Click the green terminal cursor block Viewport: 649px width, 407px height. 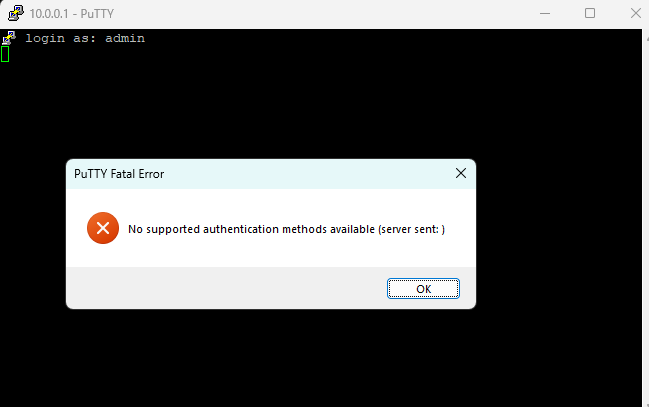pos(5,54)
